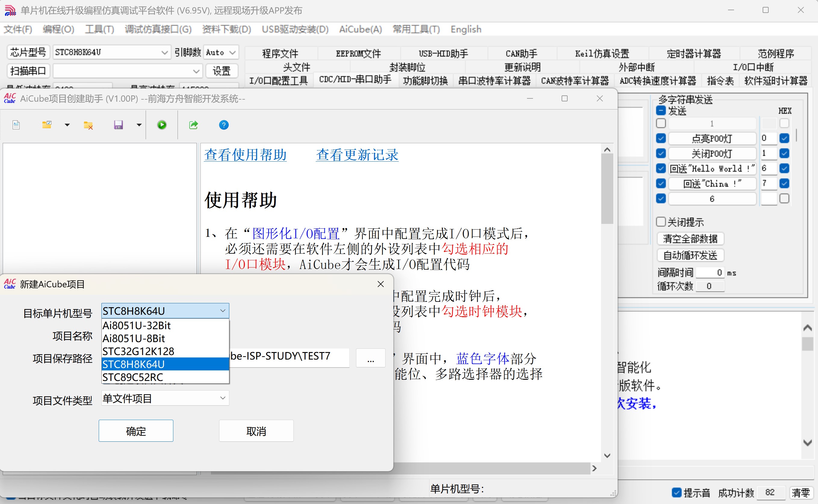818x504 pixels.
Task: Toggle the send checkbox for 点亮P00灯
Action: coord(661,138)
